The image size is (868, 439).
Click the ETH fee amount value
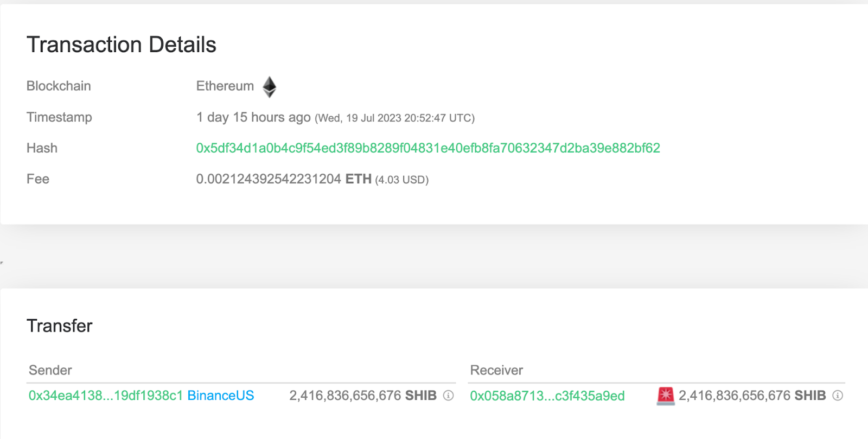pos(284,179)
